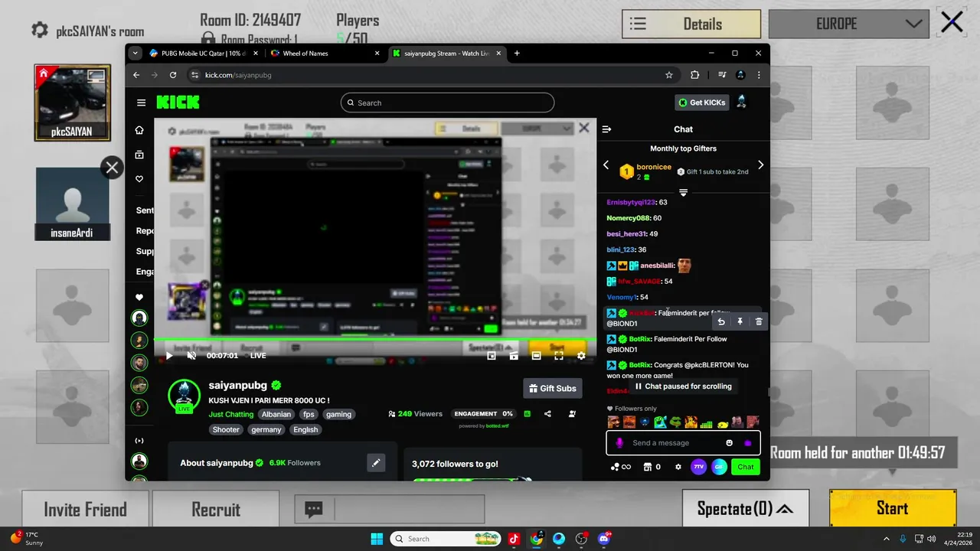Click the Gift Subs button
The width and height of the screenshot is (980, 551).
553,389
